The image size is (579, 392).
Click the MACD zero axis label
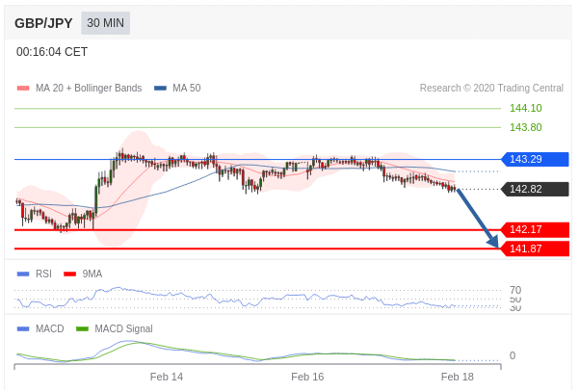pyautogui.click(x=513, y=355)
